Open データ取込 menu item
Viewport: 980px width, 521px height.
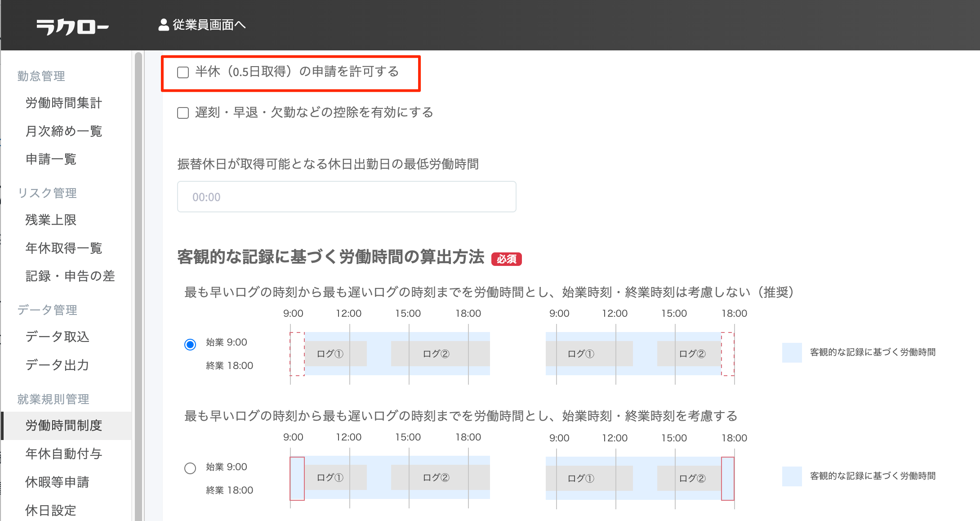coord(57,337)
